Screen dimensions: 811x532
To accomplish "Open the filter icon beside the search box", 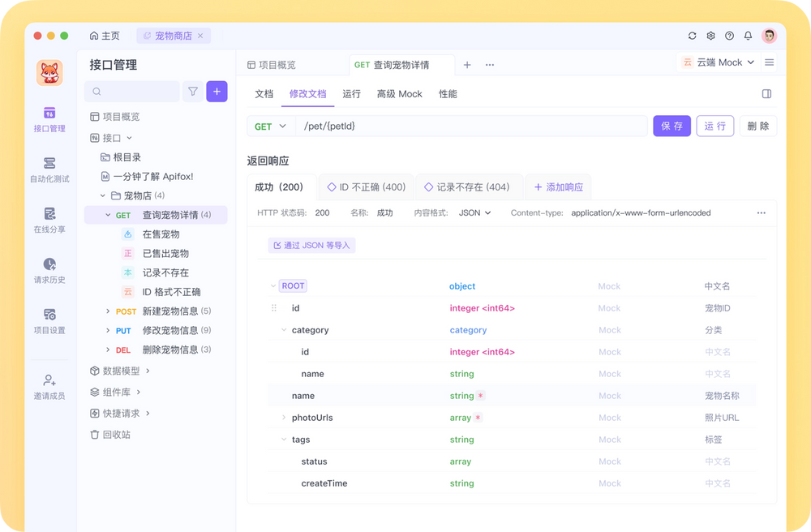I will (193, 92).
